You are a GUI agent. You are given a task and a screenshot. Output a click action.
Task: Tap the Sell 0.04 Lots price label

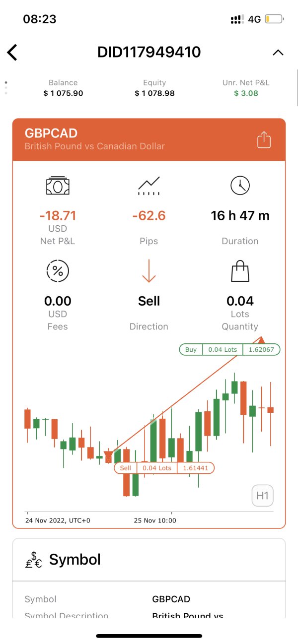pos(164,468)
